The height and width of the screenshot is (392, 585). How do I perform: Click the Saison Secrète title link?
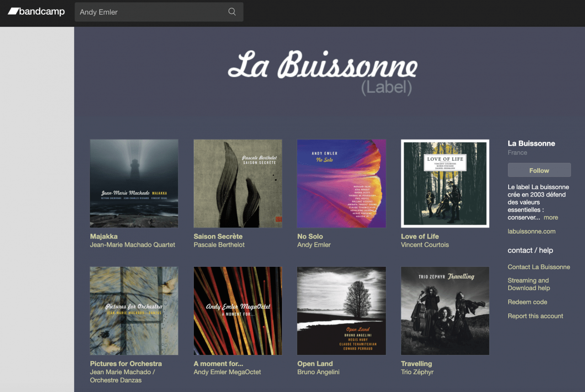click(x=218, y=236)
